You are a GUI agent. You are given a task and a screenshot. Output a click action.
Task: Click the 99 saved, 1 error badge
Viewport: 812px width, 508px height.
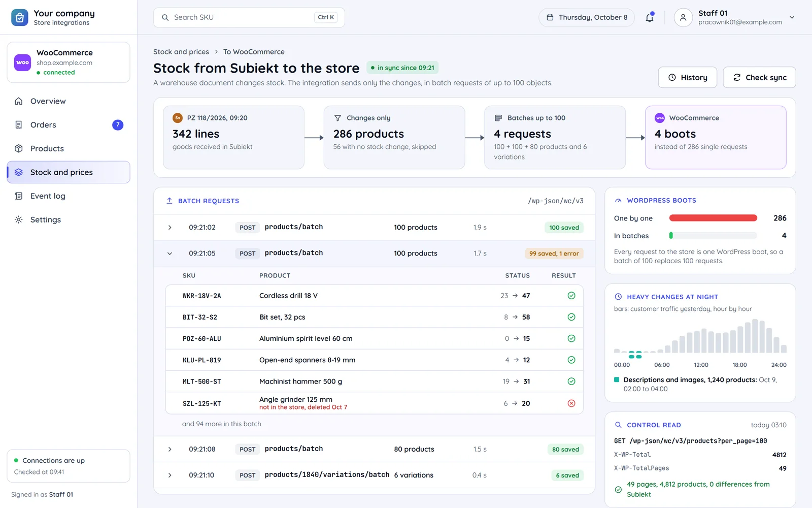point(554,253)
